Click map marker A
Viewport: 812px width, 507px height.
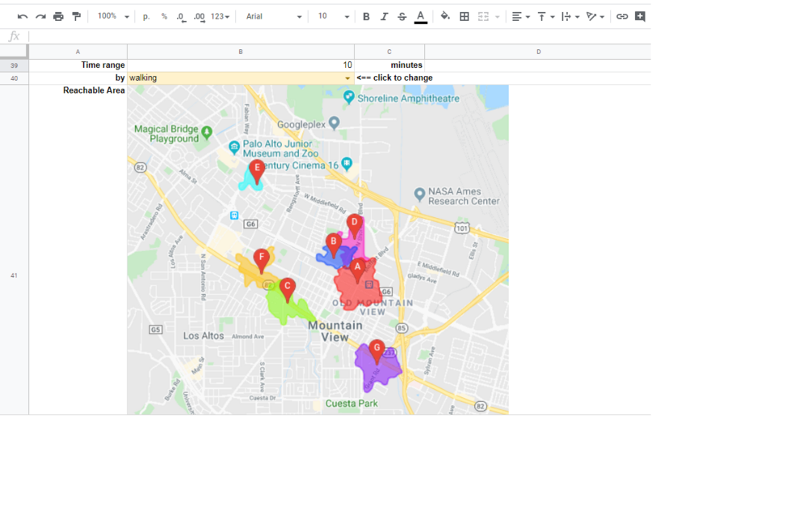(357, 270)
